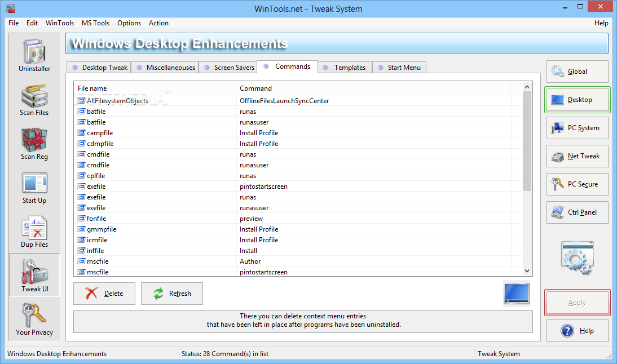
Task: Open the File menu
Action: (14, 23)
